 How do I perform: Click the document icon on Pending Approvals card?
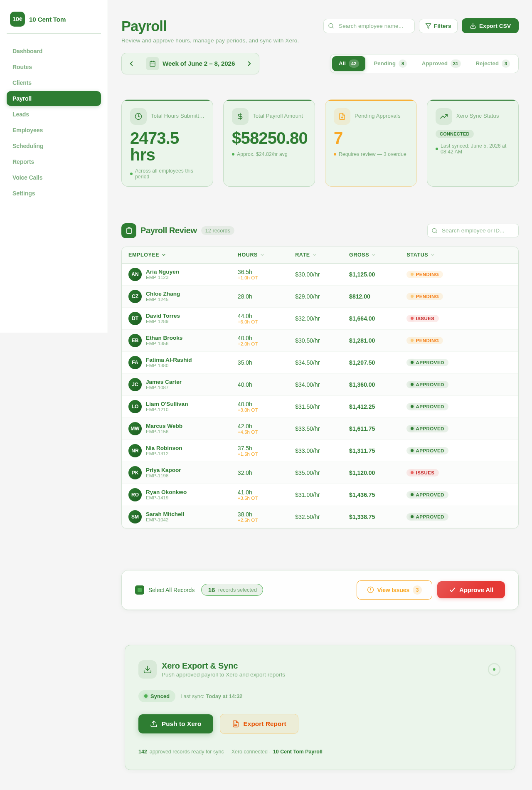coord(342,116)
